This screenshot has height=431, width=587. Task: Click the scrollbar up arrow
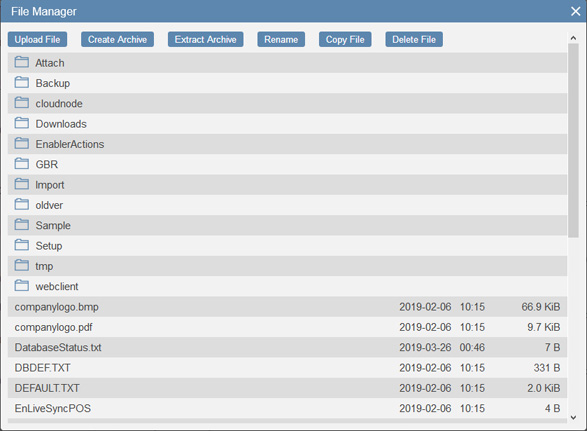tap(573, 38)
